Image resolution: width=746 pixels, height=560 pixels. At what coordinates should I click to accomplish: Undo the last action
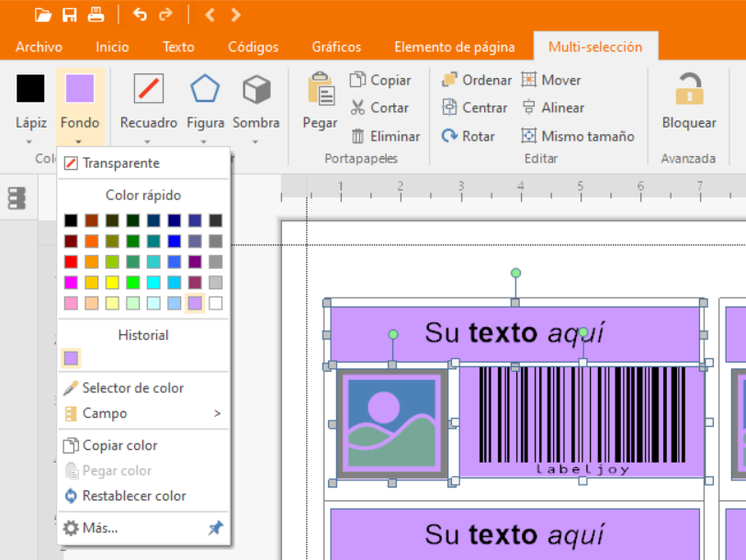[x=140, y=15]
